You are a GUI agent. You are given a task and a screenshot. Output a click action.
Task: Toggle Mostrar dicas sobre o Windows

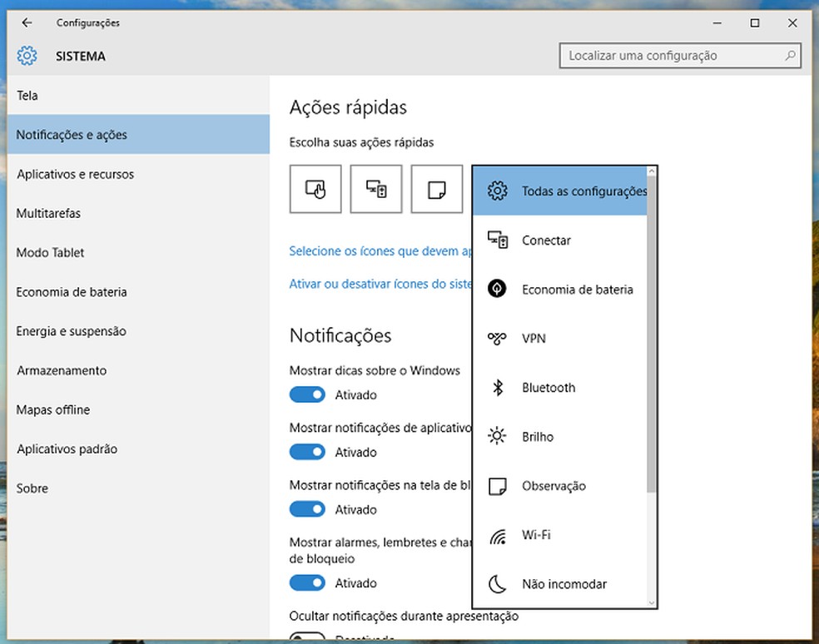pos(307,395)
